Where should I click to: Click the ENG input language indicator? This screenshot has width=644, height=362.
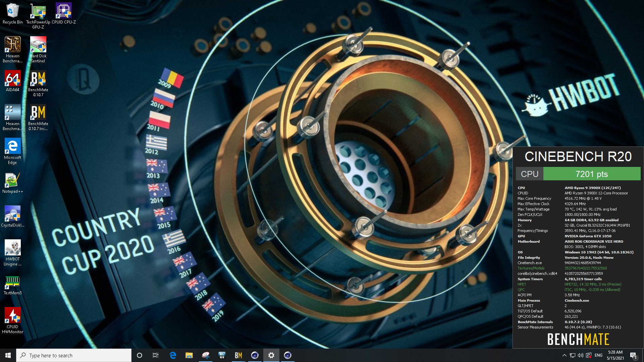tap(598, 355)
